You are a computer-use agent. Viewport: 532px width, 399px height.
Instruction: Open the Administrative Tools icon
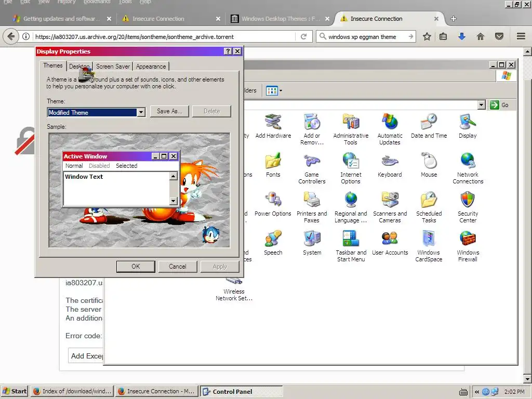click(351, 129)
